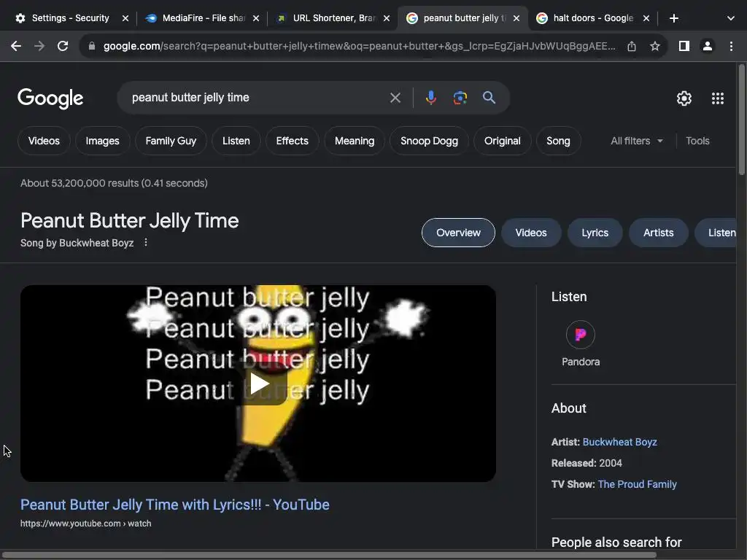Open Peanut Butter Jelly Time YouTube result
This screenshot has width=747, height=560.
click(x=175, y=505)
